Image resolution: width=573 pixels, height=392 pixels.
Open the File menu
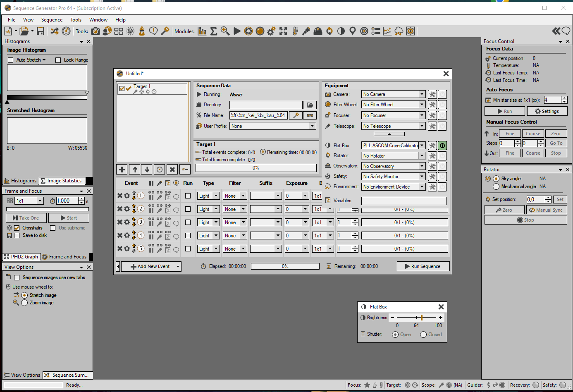(x=12, y=20)
